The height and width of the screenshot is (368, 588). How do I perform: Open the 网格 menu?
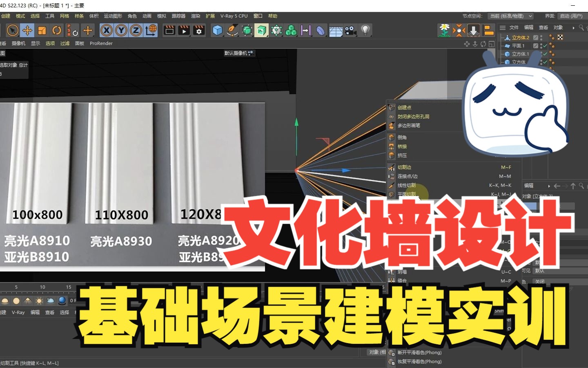64,16
